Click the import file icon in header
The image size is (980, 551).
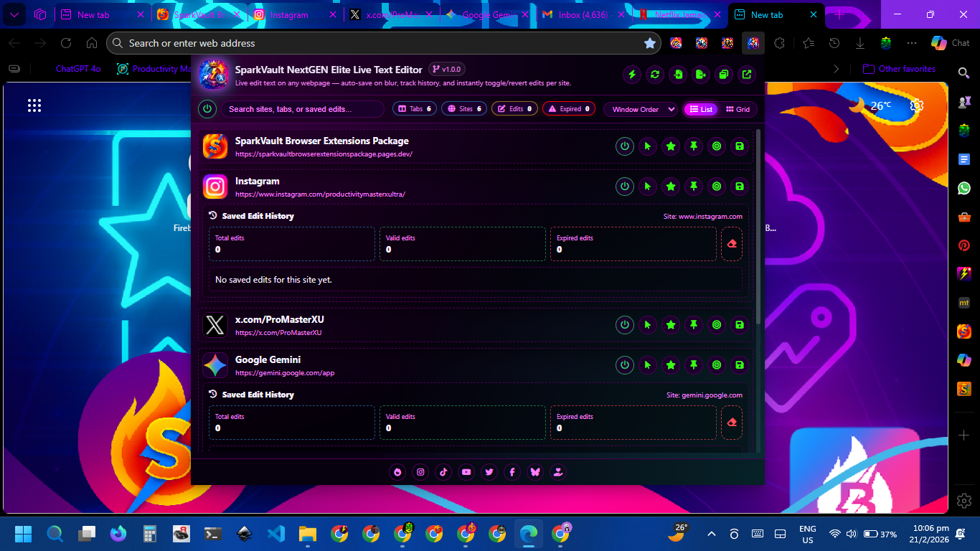tap(678, 74)
